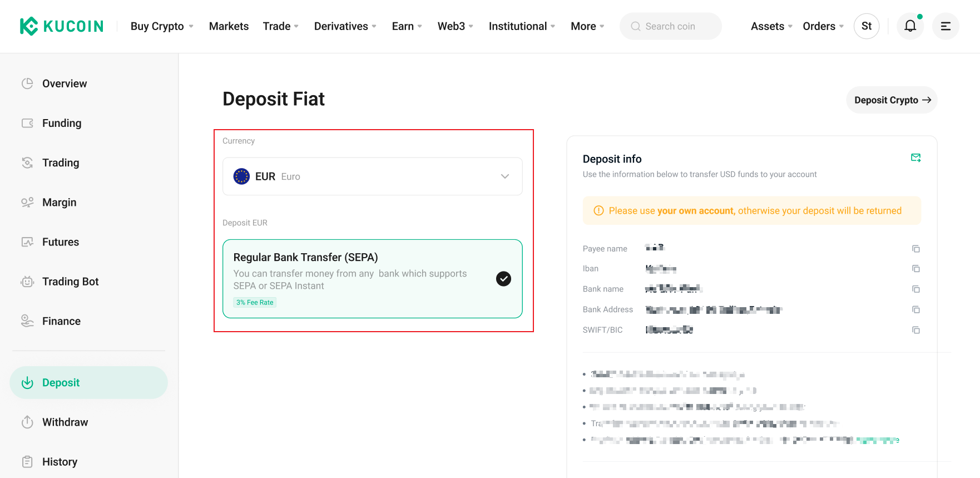Click the KuCoin logo

[x=62, y=26]
